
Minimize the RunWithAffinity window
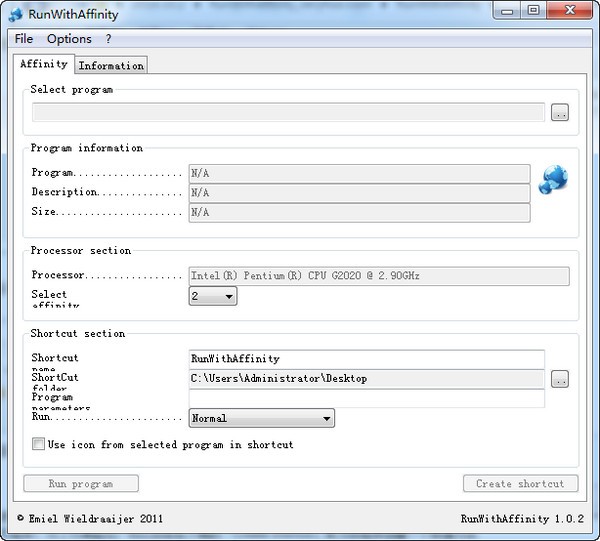coord(507,11)
